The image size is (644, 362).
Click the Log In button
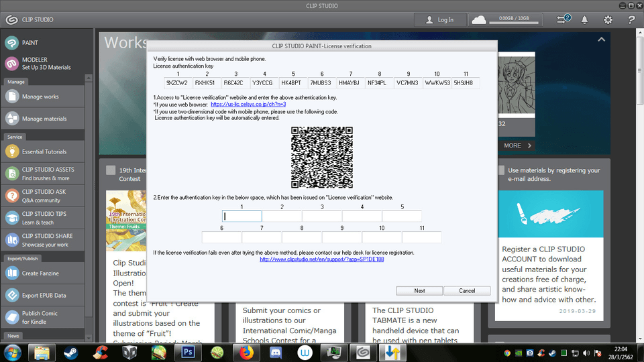tap(438, 19)
